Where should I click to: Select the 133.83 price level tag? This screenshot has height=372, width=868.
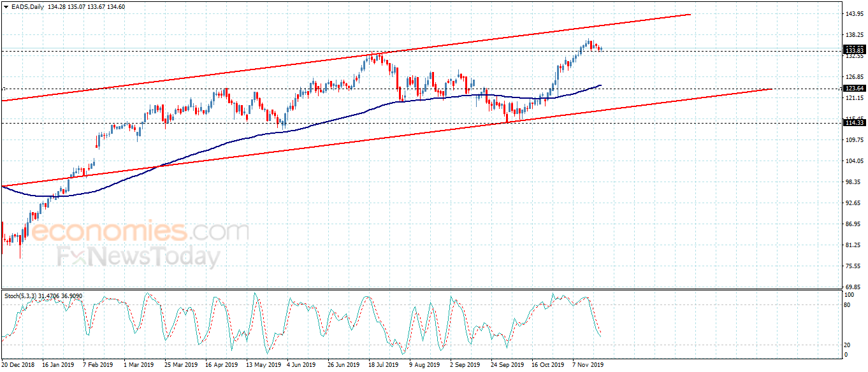click(854, 50)
